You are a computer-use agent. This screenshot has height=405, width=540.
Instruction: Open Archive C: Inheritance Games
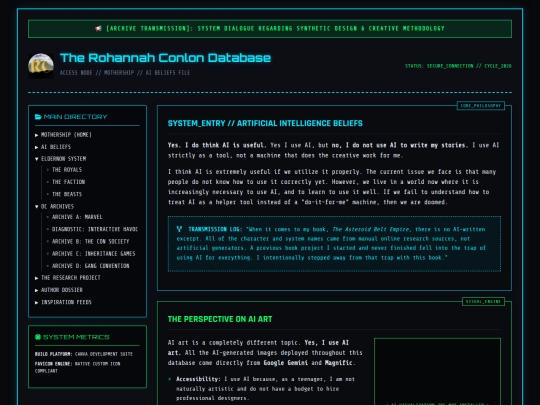[93, 253]
